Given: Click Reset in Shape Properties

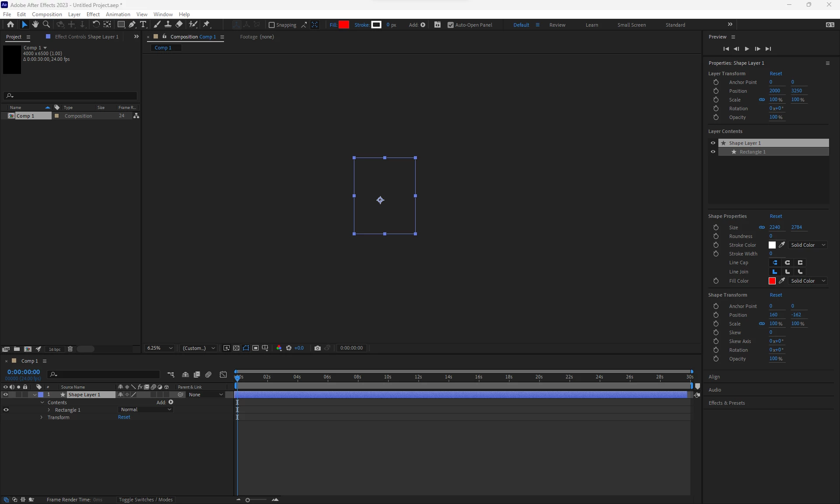Looking at the screenshot, I should pos(776,216).
